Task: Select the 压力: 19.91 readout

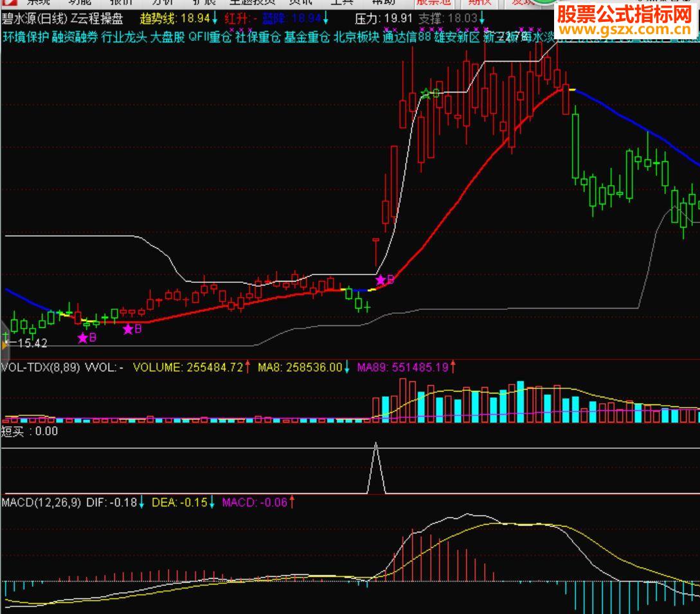Action: pos(384,19)
